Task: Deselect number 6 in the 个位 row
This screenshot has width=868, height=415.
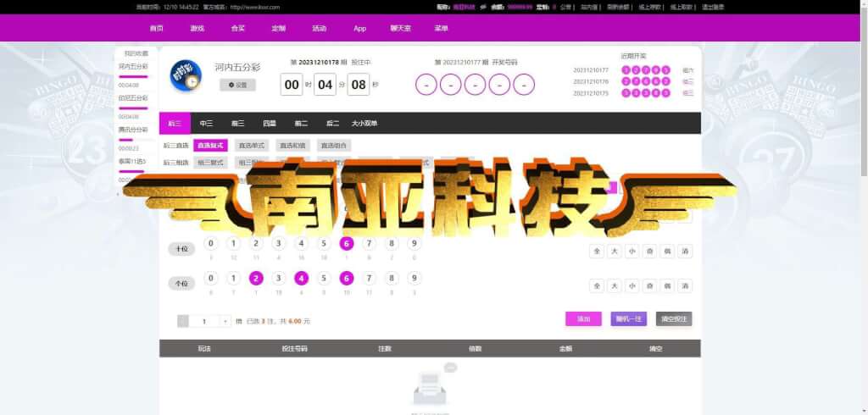Action: click(x=347, y=278)
